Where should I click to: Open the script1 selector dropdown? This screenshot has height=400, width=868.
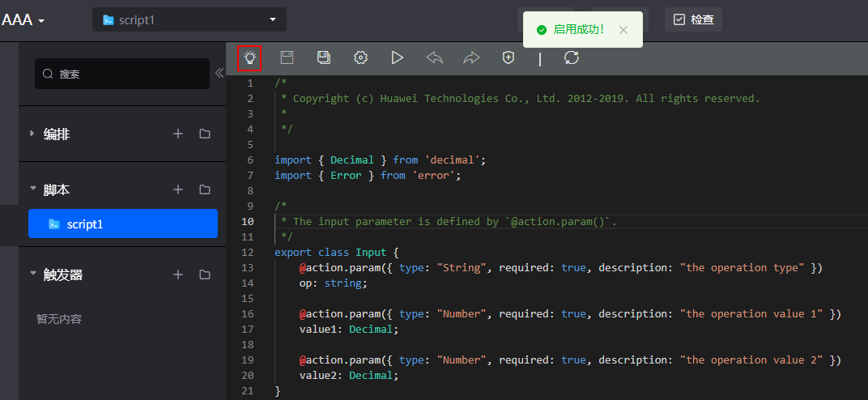coord(189,20)
